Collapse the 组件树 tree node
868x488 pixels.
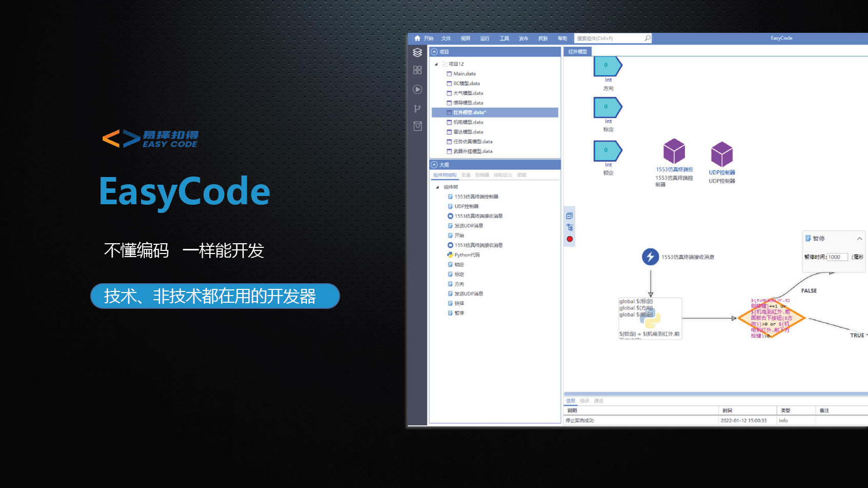point(438,187)
